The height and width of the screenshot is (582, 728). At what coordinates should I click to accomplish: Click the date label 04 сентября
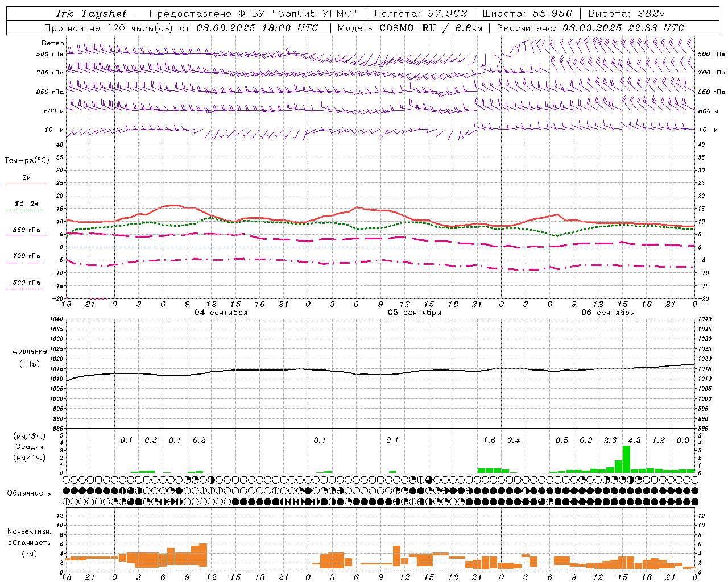[221, 313]
